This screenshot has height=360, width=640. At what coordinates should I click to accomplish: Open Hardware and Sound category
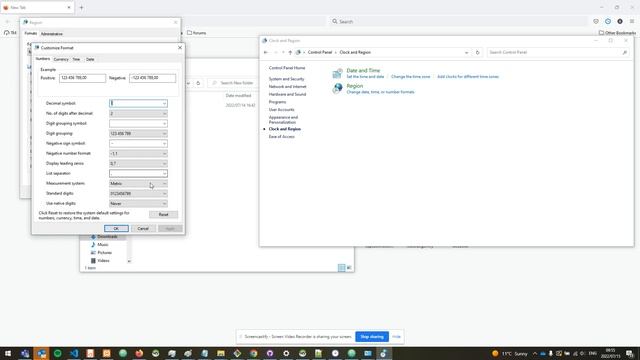tap(287, 94)
